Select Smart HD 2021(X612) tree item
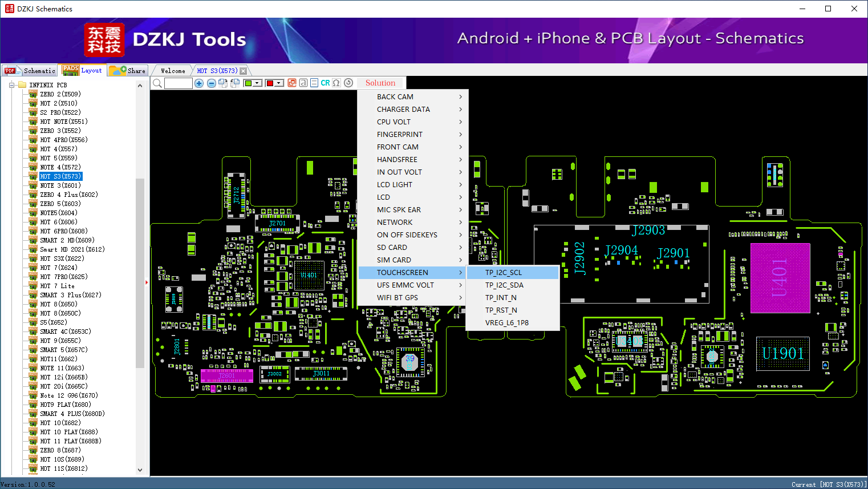Viewport: 868px width, 489px height. (72, 249)
